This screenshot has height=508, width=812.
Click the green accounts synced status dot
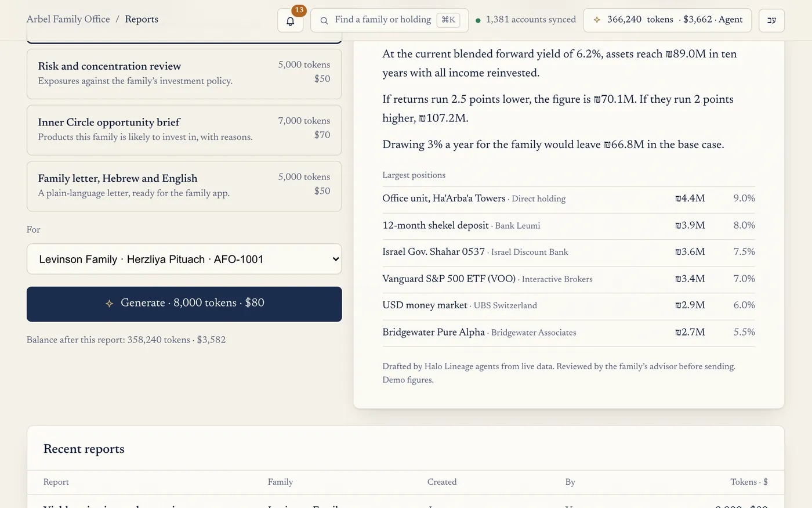coord(478,20)
